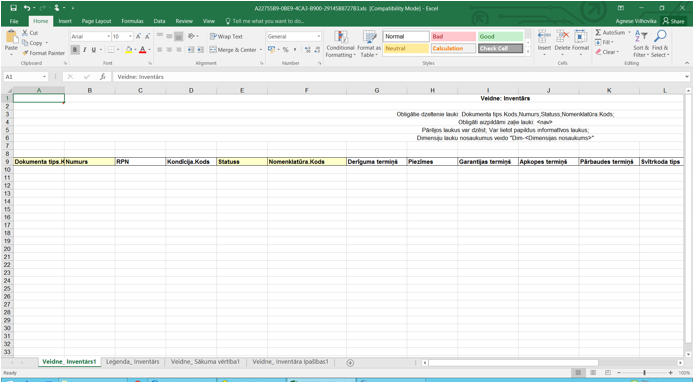Open the Format cells menu
The height and width of the screenshot is (382, 696).
click(581, 42)
